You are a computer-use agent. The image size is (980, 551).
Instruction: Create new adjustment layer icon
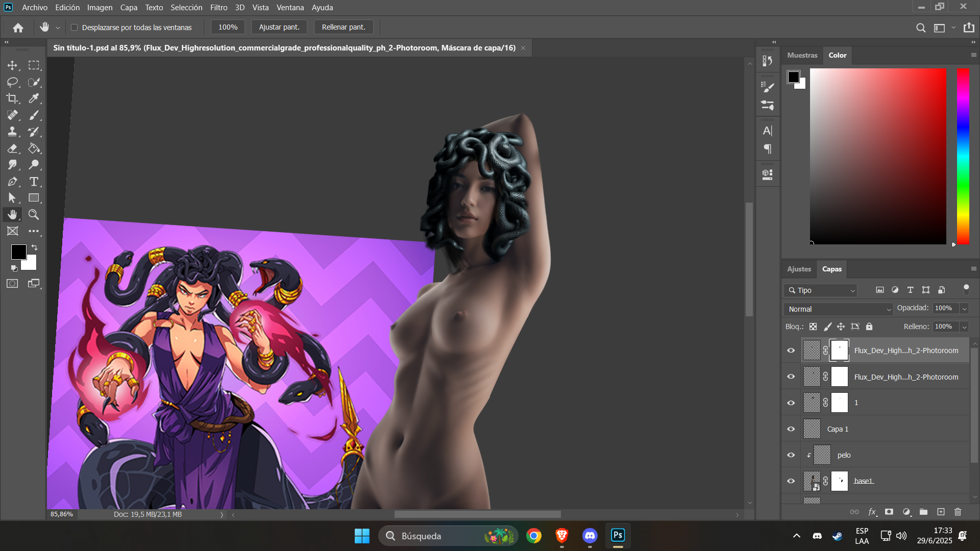(906, 512)
